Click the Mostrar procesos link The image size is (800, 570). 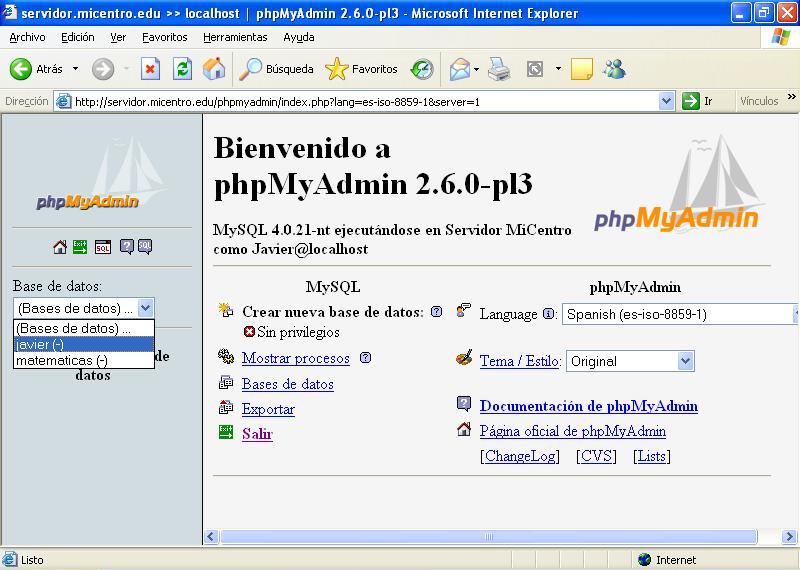tap(295, 358)
